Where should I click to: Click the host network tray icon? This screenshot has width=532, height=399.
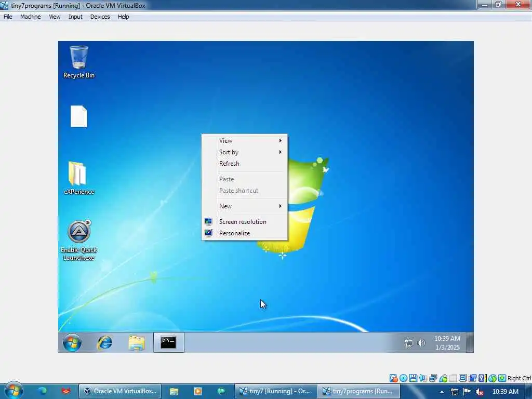coord(455,392)
